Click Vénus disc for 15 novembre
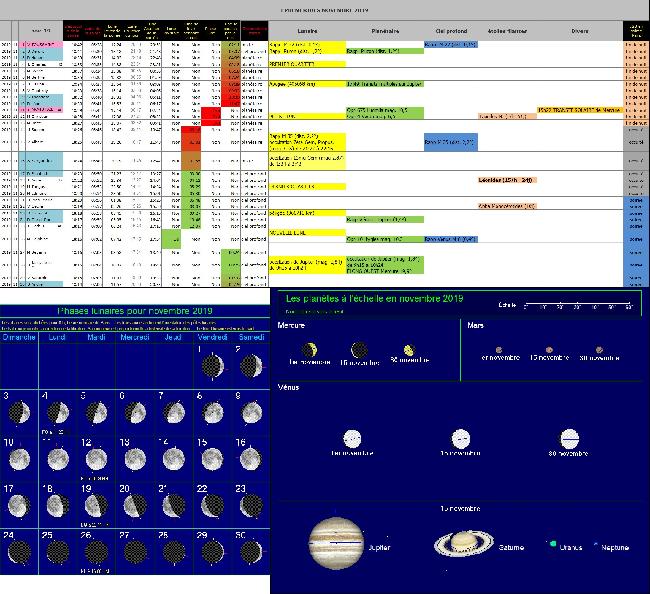This screenshot has height=594, width=650. tap(461, 439)
